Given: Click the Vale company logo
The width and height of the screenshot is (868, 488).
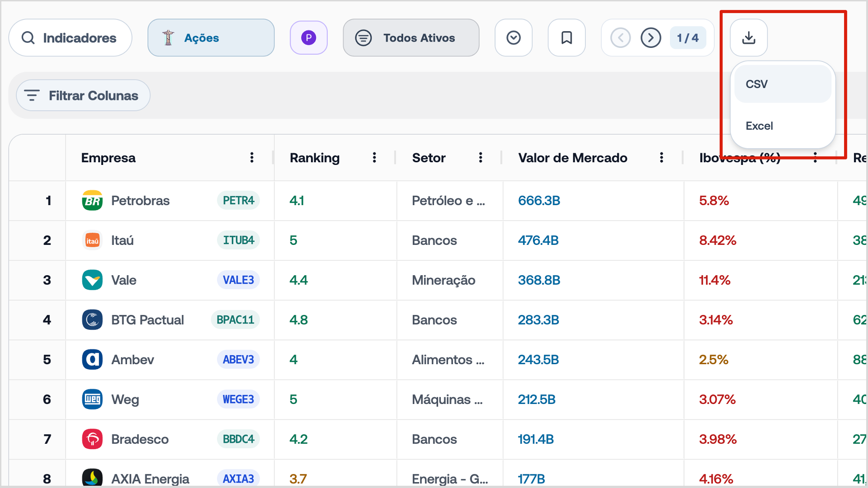Looking at the screenshot, I should tap(92, 280).
